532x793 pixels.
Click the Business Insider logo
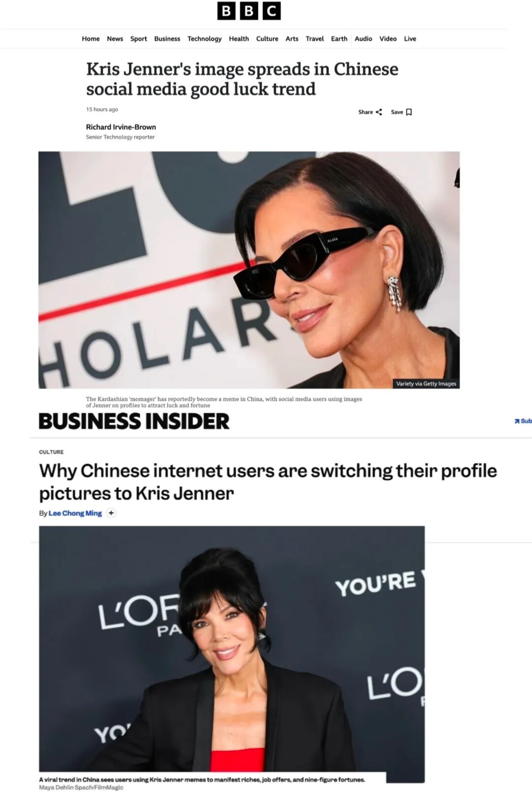click(x=134, y=421)
